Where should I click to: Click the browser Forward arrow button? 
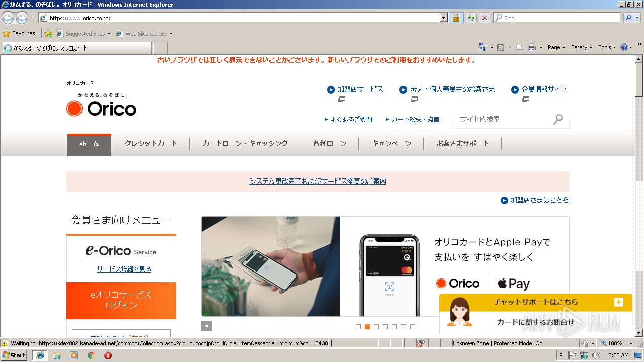[22, 18]
